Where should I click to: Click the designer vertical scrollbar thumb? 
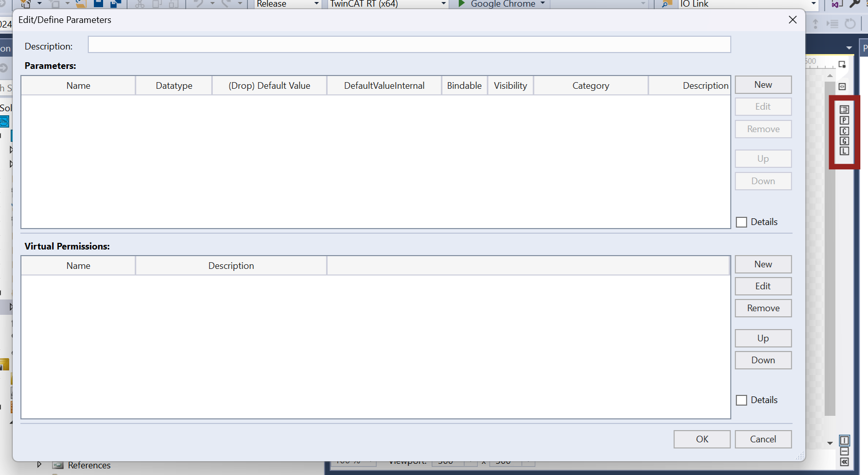(830, 248)
